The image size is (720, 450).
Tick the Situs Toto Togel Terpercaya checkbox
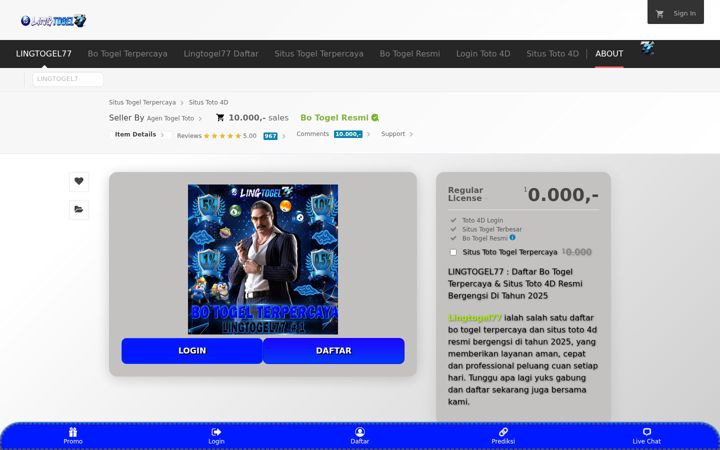(453, 252)
